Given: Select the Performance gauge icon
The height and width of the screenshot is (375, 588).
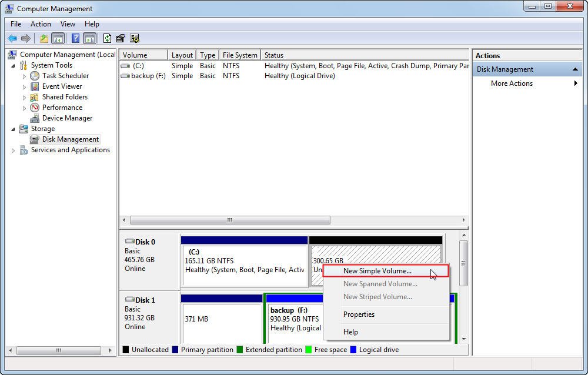Looking at the screenshot, I should [x=35, y=108].
